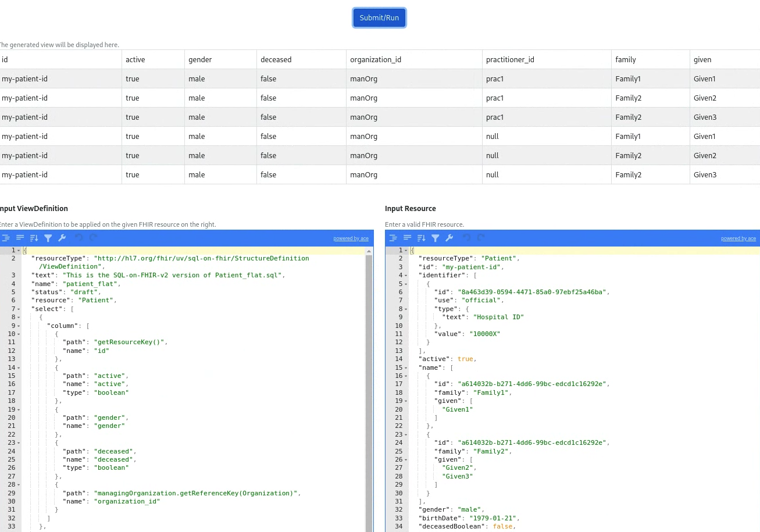Screen dimensions: 760x532
Task: Fold line 23 block in Input Resource editor
Action: tap(406, 434)
